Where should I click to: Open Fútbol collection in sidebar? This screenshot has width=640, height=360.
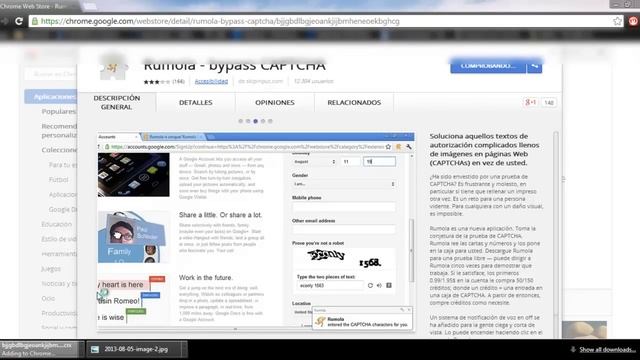59,180
